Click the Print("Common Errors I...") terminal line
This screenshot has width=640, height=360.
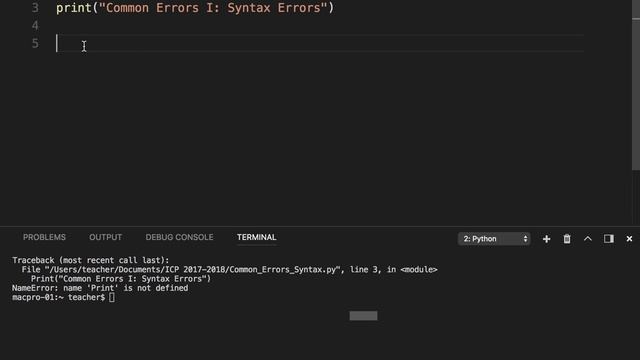(x=121, y=279)
